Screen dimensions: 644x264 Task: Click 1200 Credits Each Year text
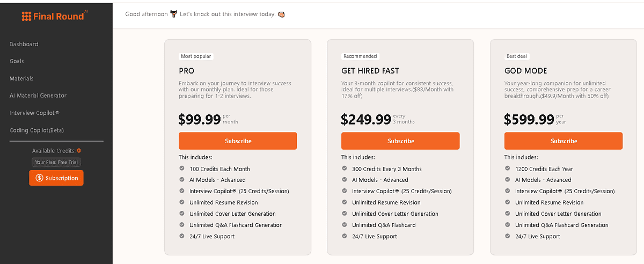point(544,168)
